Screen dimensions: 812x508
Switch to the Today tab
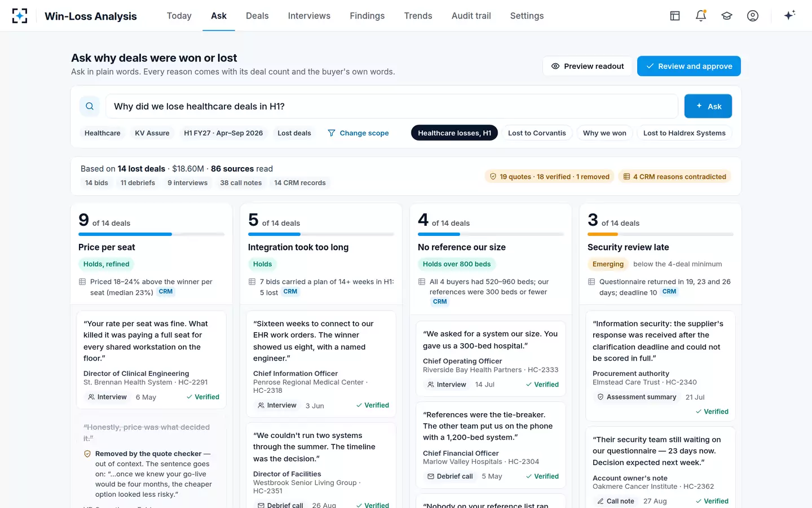[x=179, y=16]
